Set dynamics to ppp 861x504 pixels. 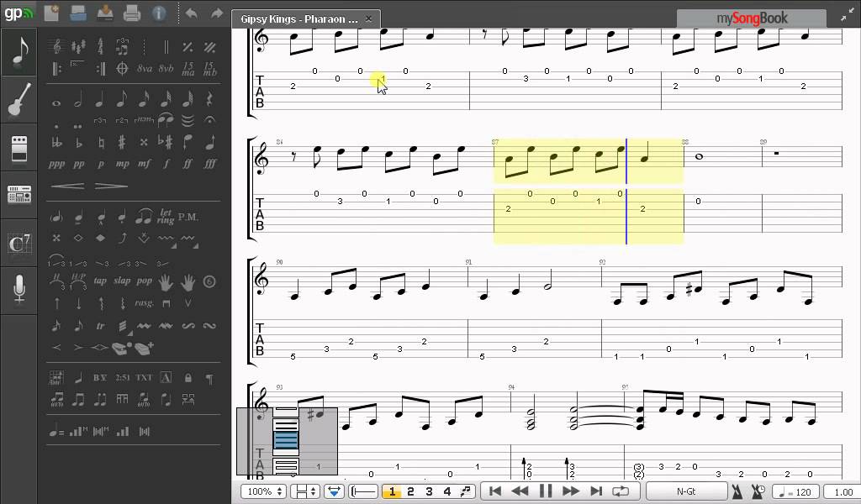pyautogui.click(x=56, y=164)
